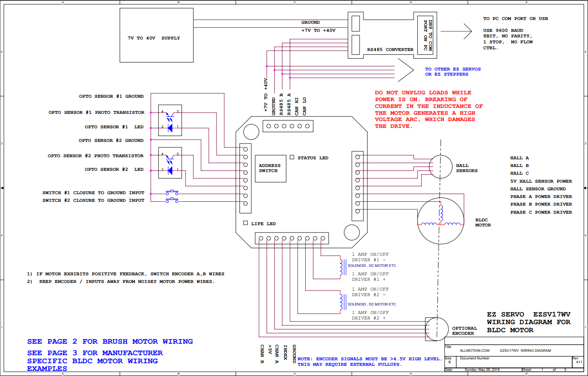The image size is (588, 376).
Task: Select the HALL A label
Action: click(x=520, y=158)
